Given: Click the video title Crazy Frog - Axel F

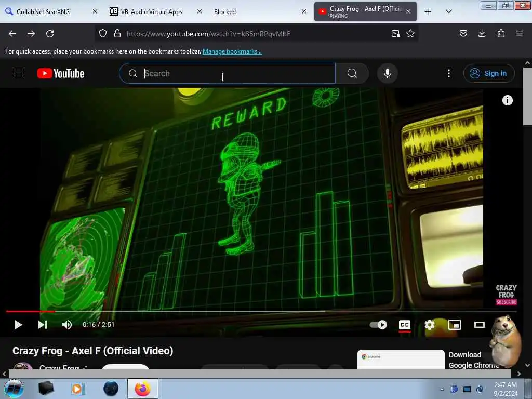Looking at the screenshot, I should (92, 351).
